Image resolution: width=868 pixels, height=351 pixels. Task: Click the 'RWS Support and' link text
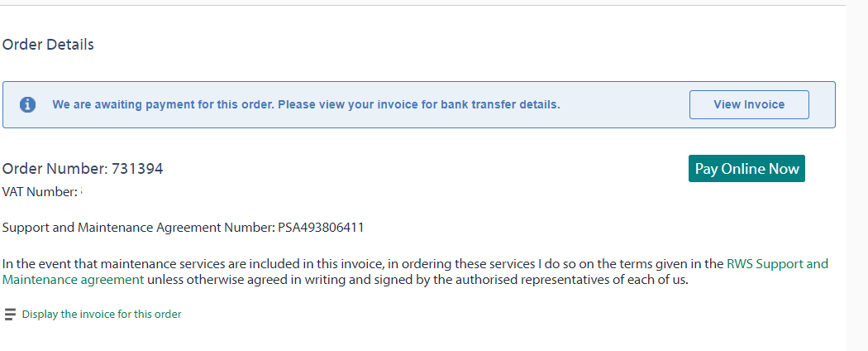pos(777,263)
